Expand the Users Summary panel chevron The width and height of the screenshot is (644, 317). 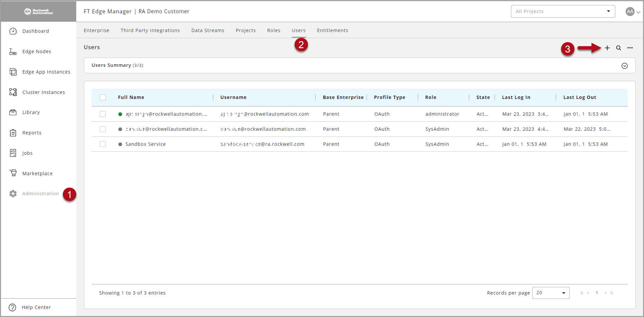click(624, 66)
